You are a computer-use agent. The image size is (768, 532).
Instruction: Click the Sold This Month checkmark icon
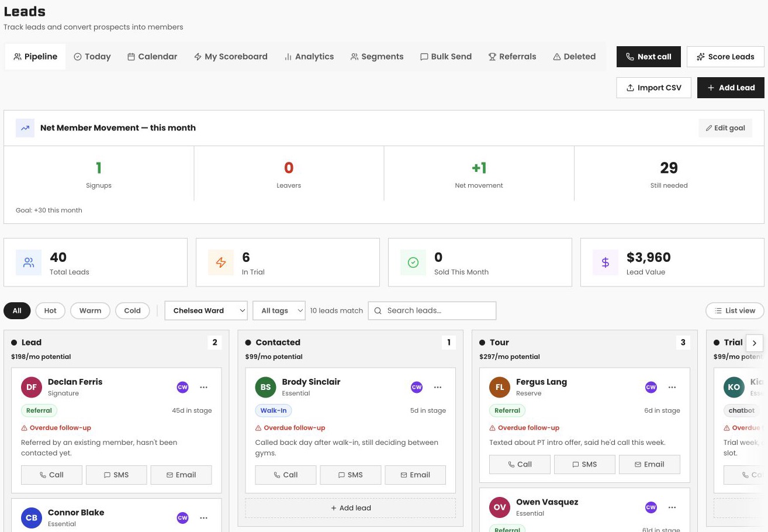(x=413, y=262)
